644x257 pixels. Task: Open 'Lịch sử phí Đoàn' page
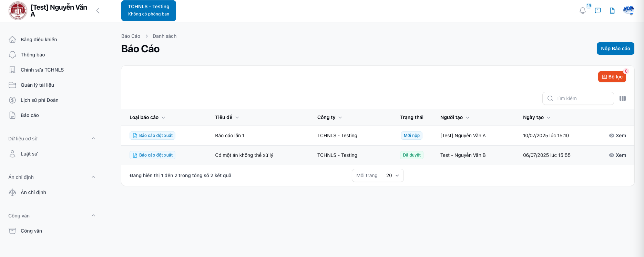[x=39, y=100]
